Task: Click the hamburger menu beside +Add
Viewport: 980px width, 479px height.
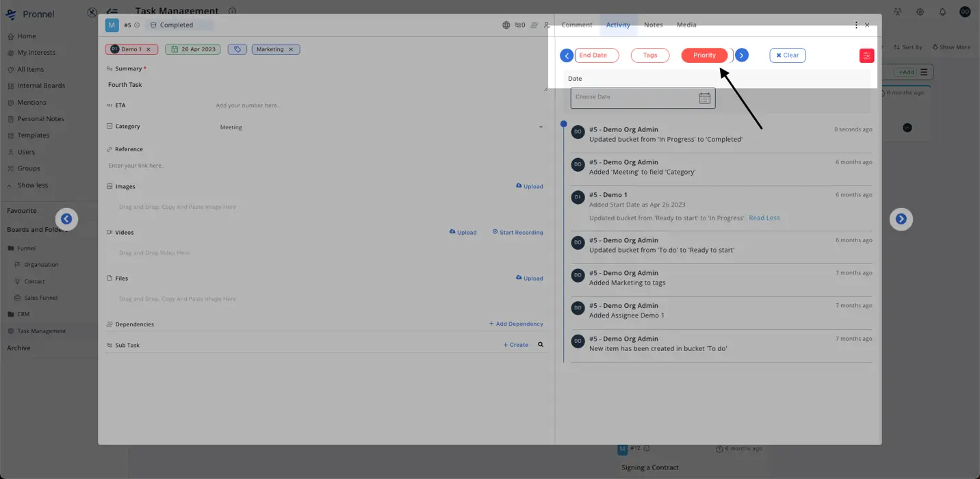Action: pyautogui.click(x=924, y=72)
